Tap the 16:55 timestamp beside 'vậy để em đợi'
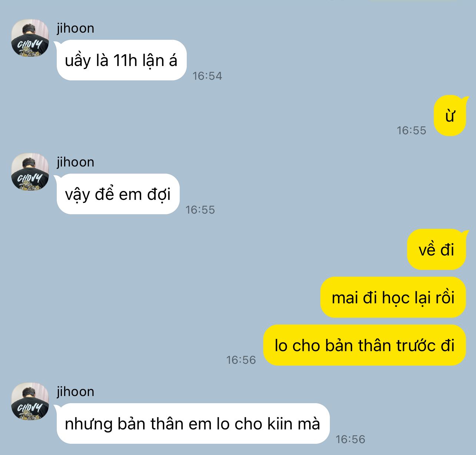The image size is (476, 455). [x=200, y=210]
